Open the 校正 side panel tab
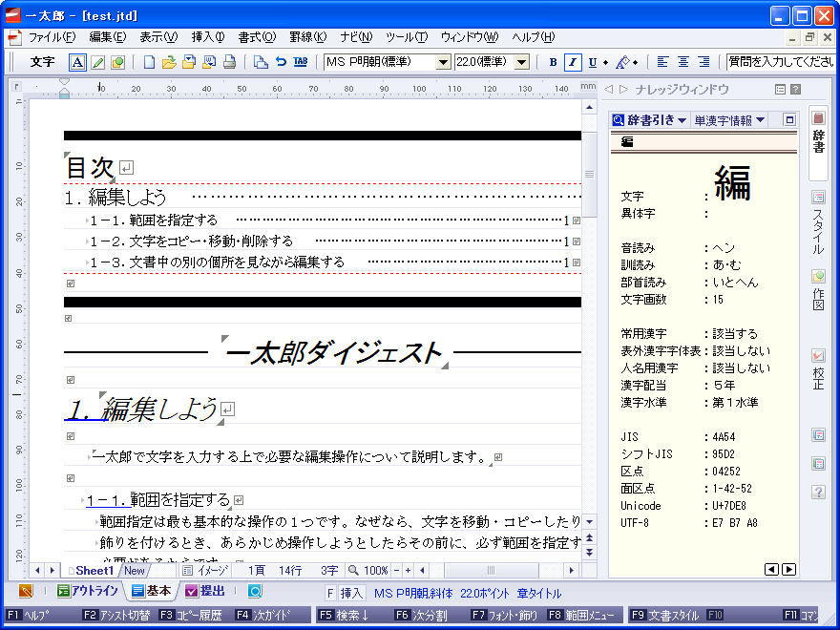The image size is (840, 630). (819, 369)
